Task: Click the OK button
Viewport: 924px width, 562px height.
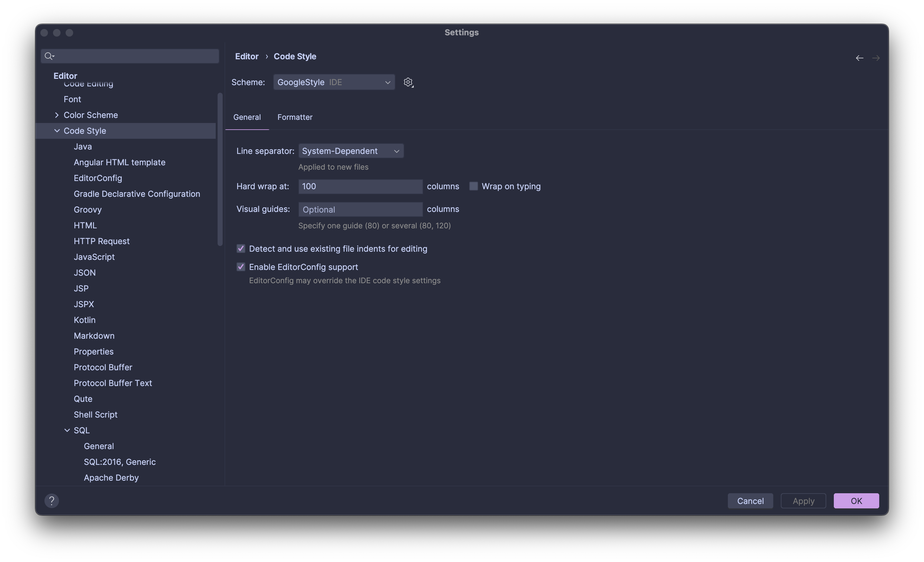Action: click(x=856, y=501)
